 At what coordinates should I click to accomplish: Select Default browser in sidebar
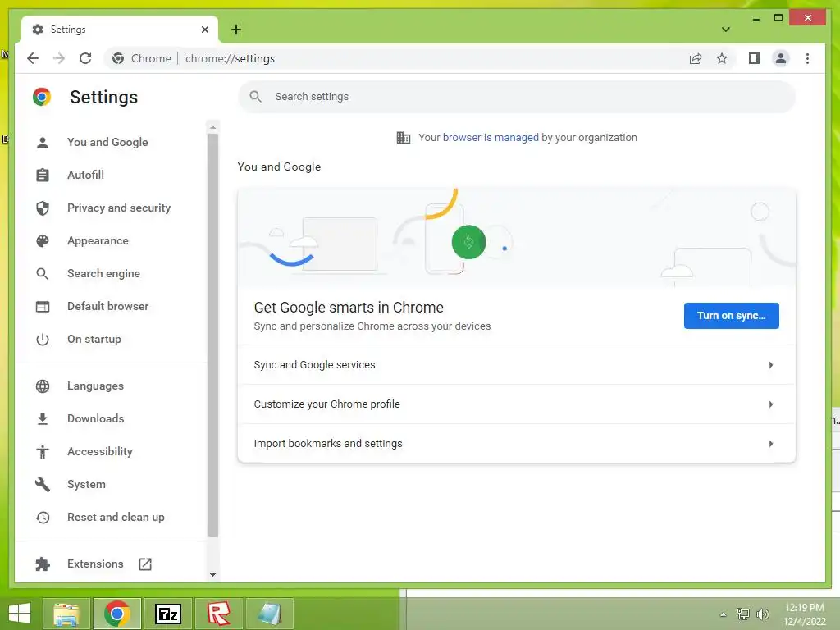coord(108,307)
